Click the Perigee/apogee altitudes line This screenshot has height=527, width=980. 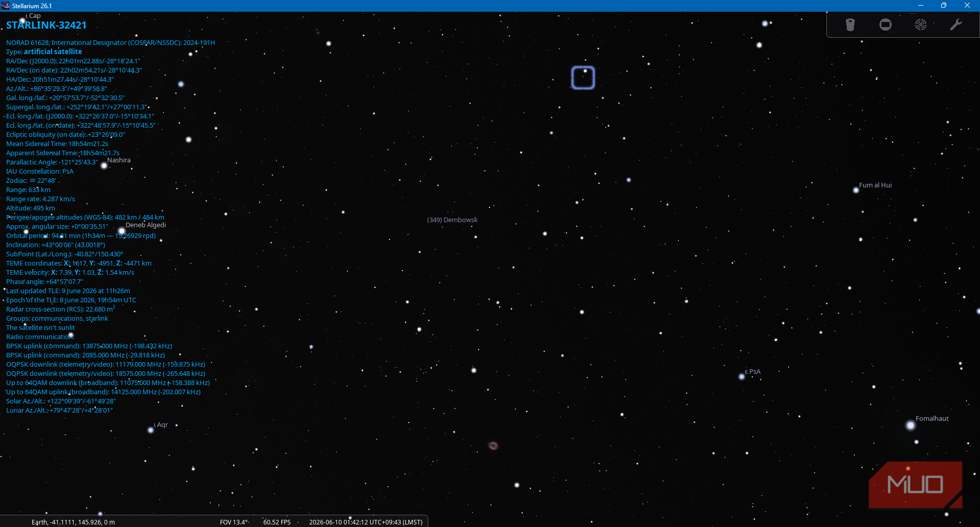tap(85, 218)
